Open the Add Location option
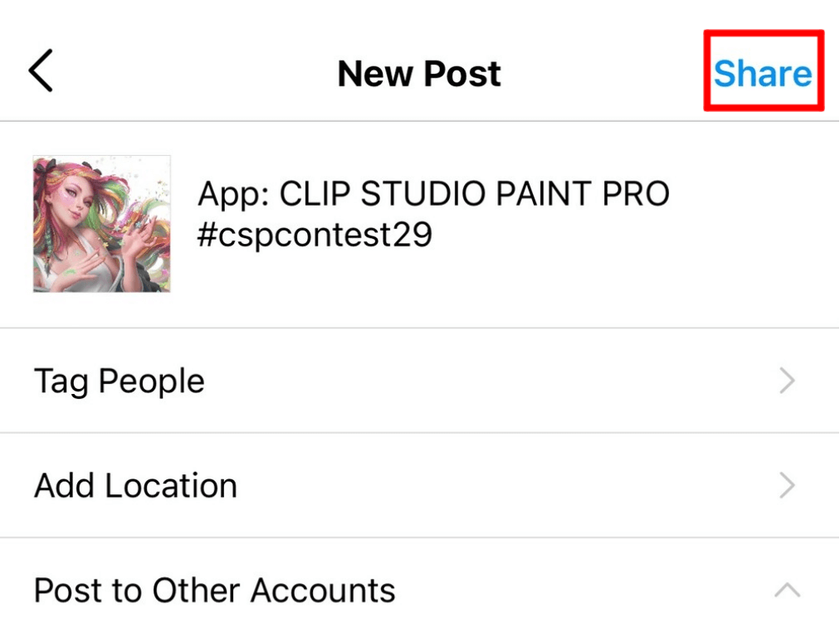 (x=135, y=485)
